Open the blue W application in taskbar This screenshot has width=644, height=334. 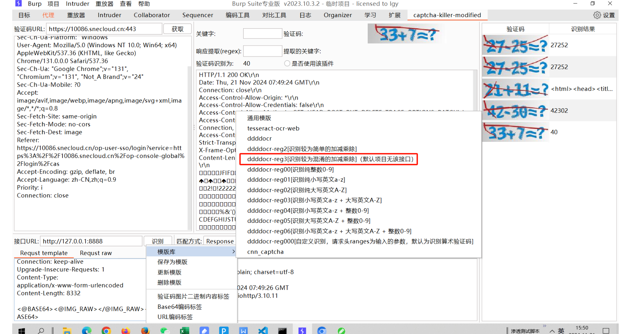click(x=244, y=331)
